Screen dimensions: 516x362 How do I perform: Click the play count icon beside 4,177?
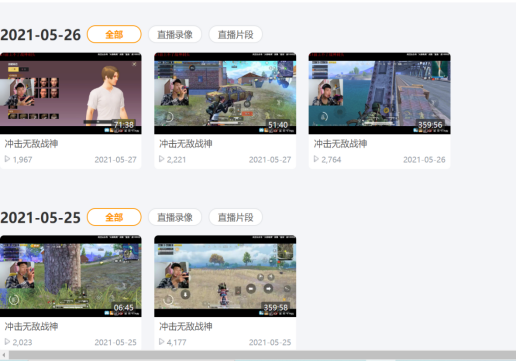tap(162, 342)
